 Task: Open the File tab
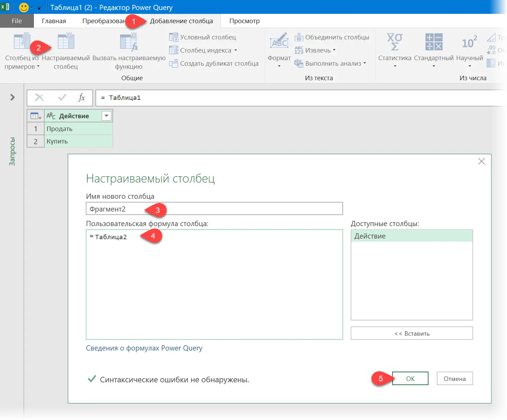17,21
